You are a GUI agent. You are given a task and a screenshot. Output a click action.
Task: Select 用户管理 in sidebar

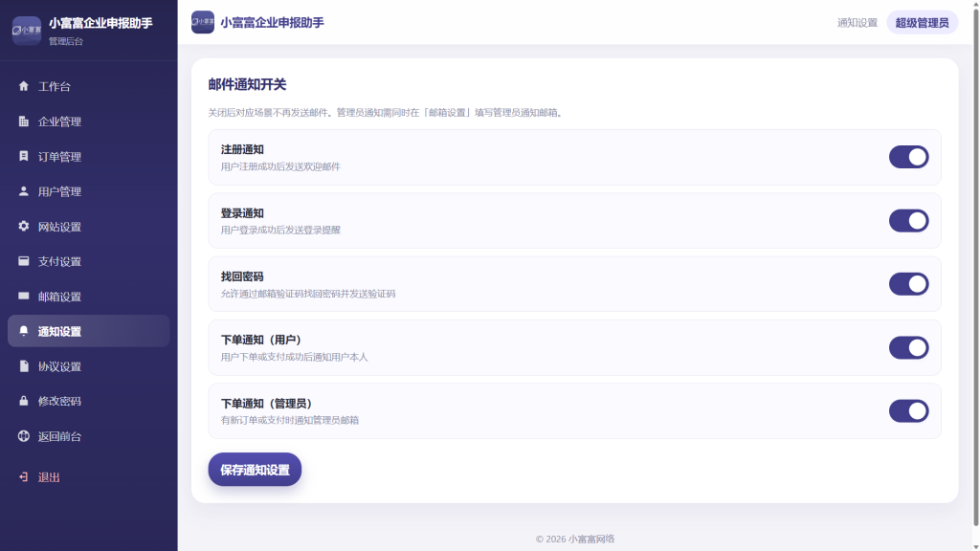coord(89,191)
